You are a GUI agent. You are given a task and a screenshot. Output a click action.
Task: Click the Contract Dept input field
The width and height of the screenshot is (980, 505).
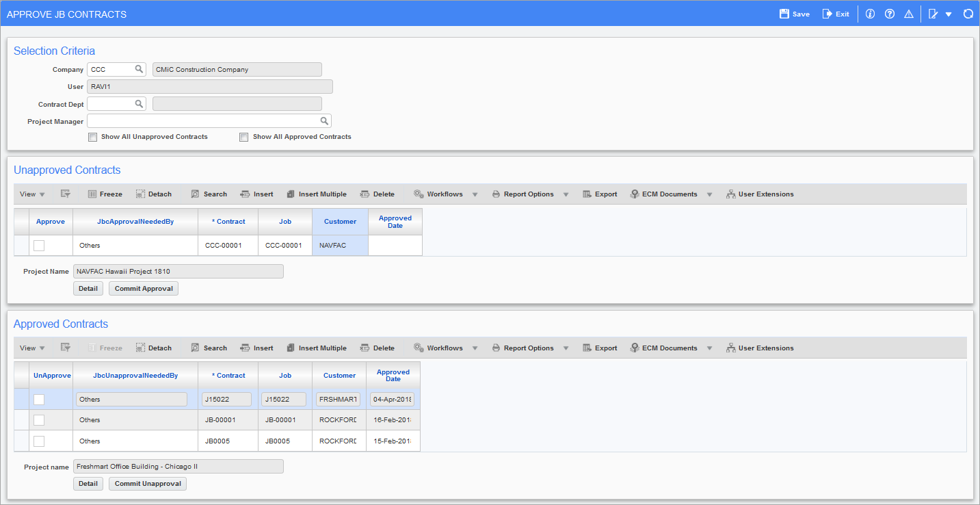pyautogui.click(x=111, y=104)
